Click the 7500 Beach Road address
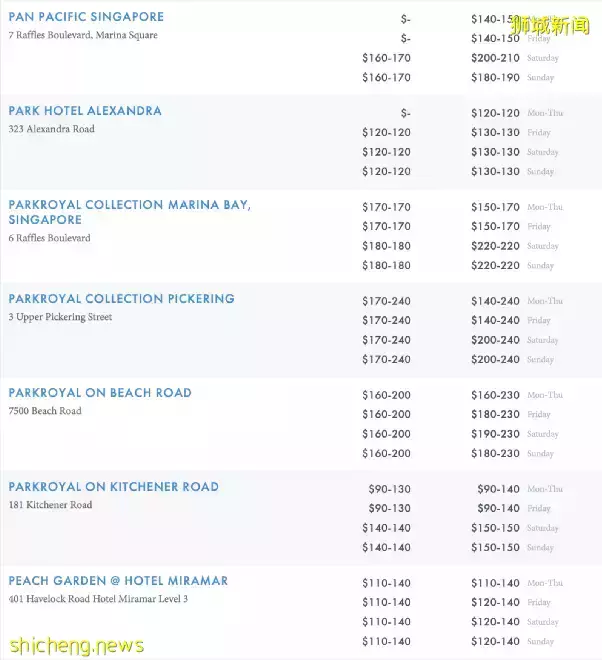This screenshot has height=660, width=602. pyautogui.click(x=45, y=412)
